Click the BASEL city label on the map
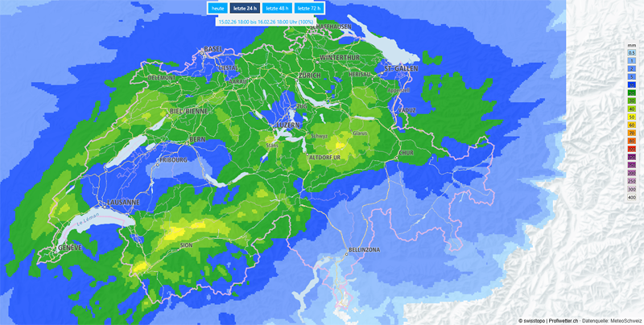Viewport: 644px width, 325px height. 213,49
